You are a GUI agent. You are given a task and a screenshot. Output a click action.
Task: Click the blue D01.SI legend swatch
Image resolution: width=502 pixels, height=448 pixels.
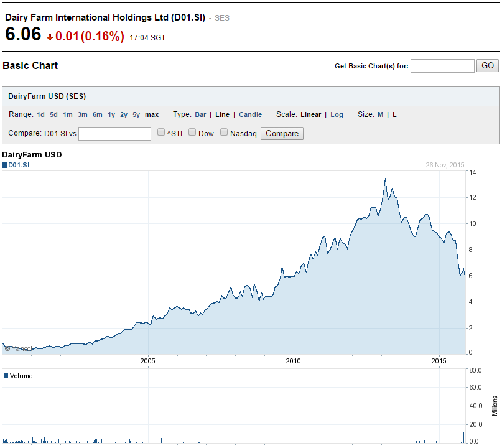(4, 166)
